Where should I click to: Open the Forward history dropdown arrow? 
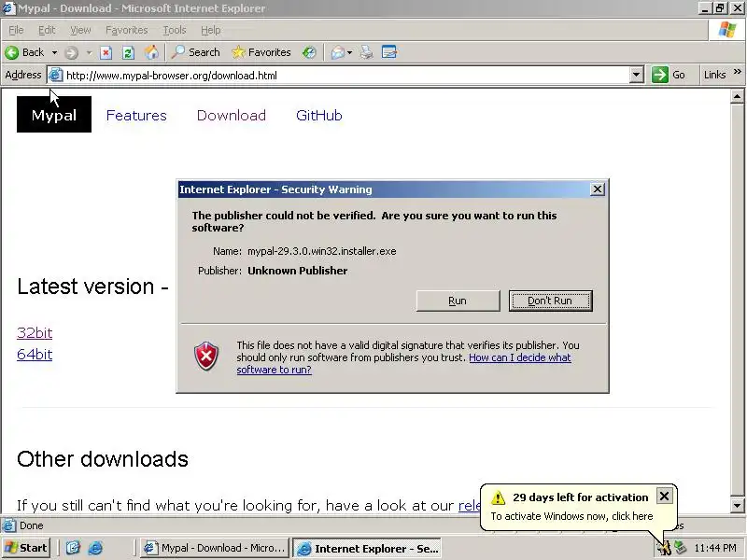[89, 52]
